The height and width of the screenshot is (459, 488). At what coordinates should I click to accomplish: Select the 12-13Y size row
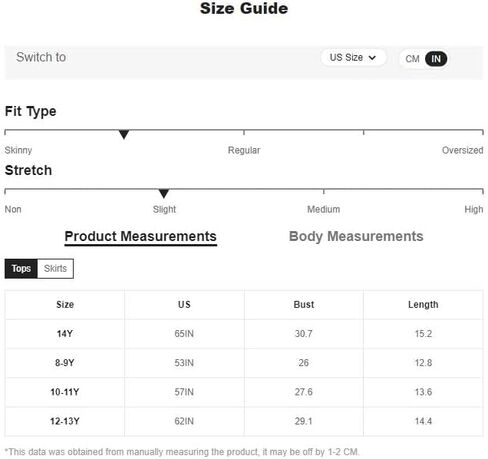click(244, 421)
